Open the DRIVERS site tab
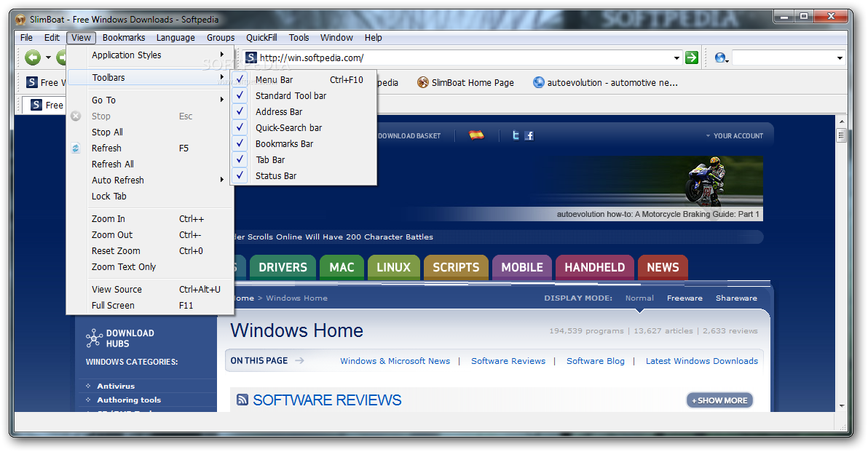 click(x=283, y=267)
